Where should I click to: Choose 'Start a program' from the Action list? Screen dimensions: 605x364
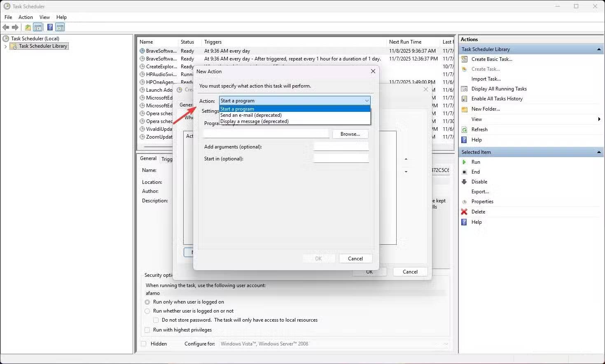295,109
